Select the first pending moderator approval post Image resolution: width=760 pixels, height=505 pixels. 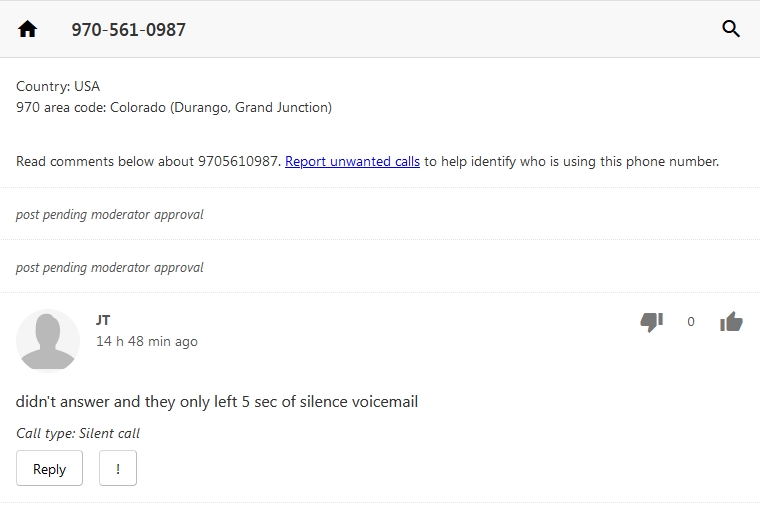coord(110,214)
